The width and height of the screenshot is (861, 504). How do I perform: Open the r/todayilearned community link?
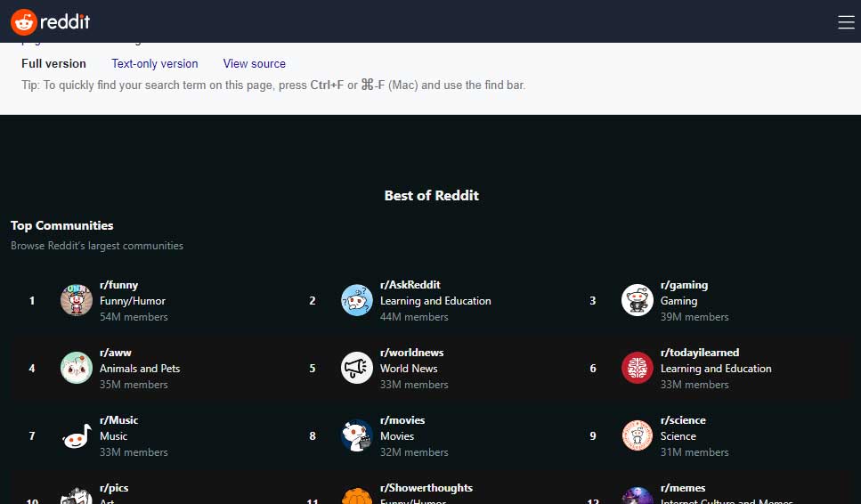pyautogui.click(x=700, y=353)
